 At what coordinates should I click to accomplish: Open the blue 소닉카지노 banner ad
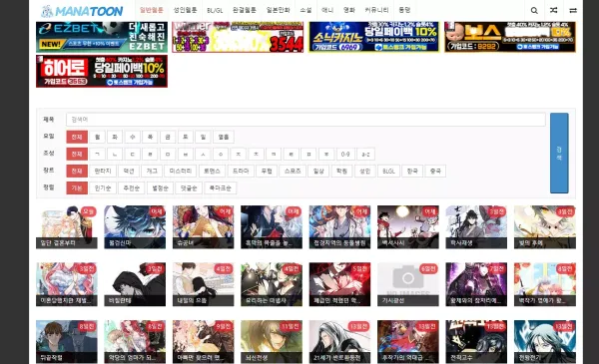click(x=374, y=37)
